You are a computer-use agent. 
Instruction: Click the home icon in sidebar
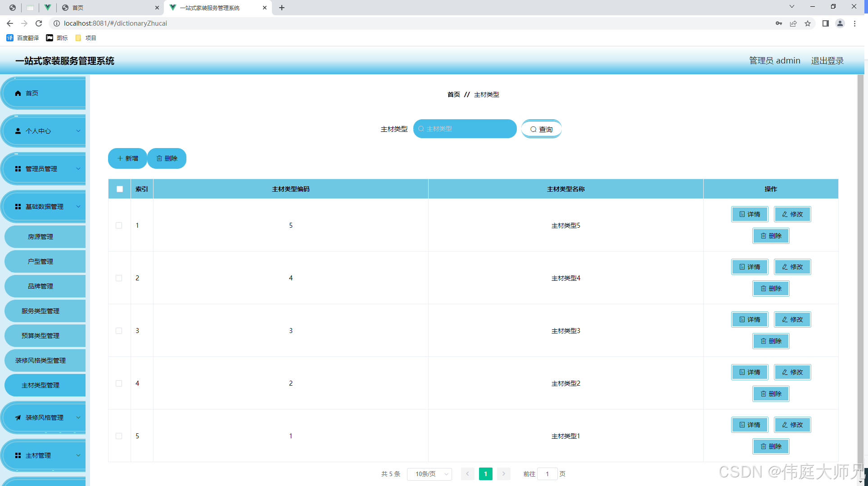pyautogui.click(x=18, y=93)
